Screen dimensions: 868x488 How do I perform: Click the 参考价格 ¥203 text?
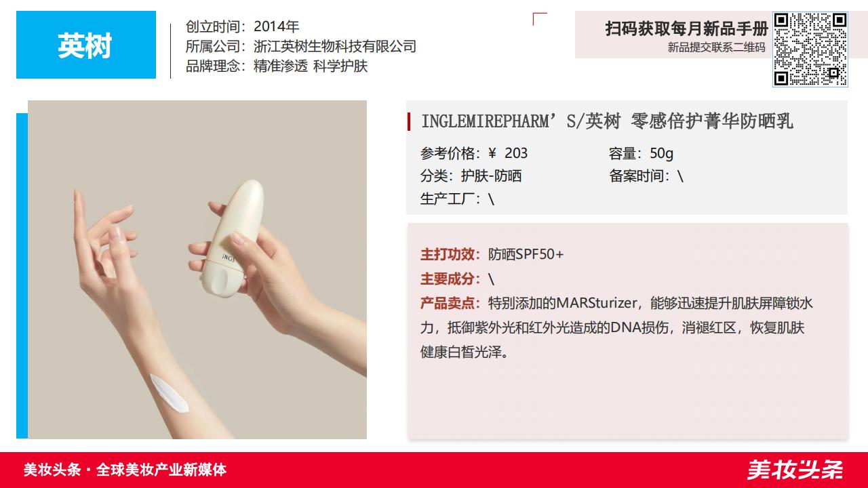(x=474, y=153)
